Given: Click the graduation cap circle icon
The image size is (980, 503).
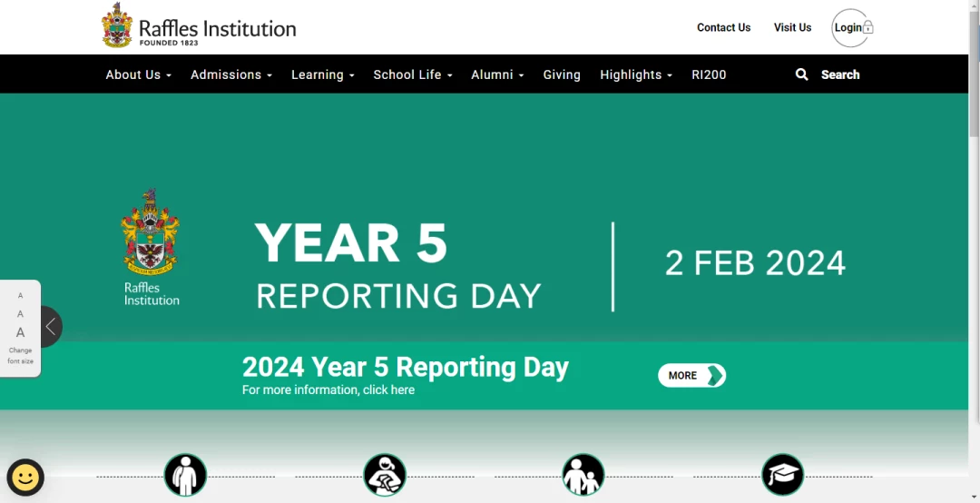Looking at the screenshot, I should coord(782,475).
